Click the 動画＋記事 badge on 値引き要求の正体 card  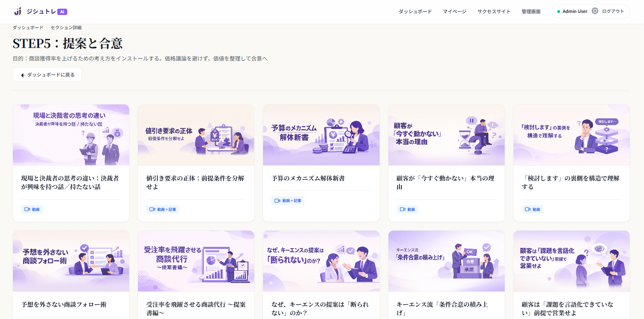[x=163, y=209]
